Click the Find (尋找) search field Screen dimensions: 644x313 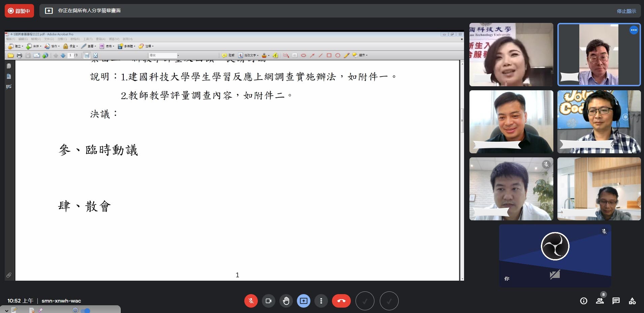pos(163,55)
